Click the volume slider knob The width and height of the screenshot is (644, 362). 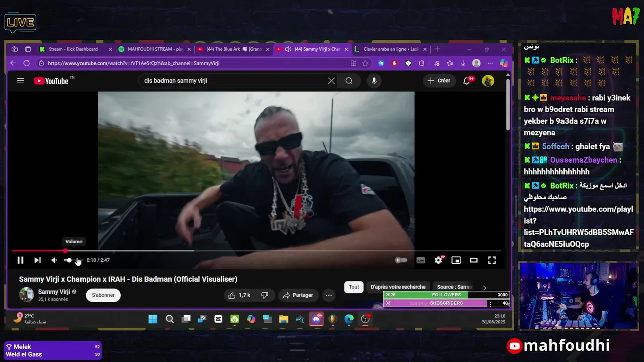tap(69, 260)
